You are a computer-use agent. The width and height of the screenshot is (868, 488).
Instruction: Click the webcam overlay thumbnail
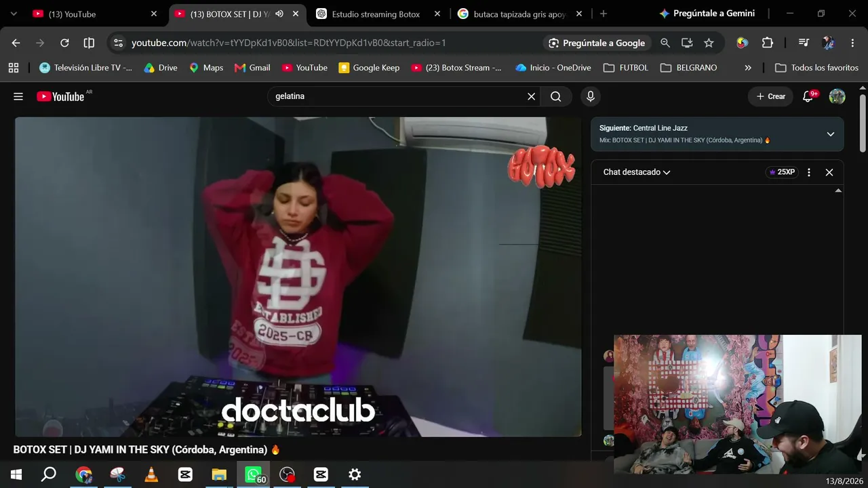[738, 405]
